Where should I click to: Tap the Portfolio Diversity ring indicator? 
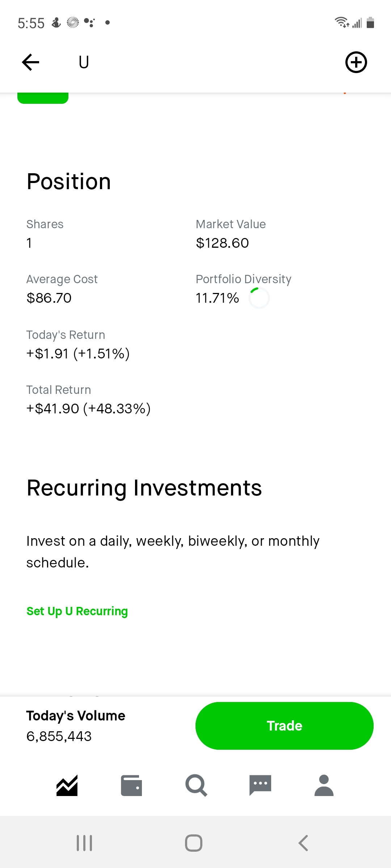click(259, 298)
